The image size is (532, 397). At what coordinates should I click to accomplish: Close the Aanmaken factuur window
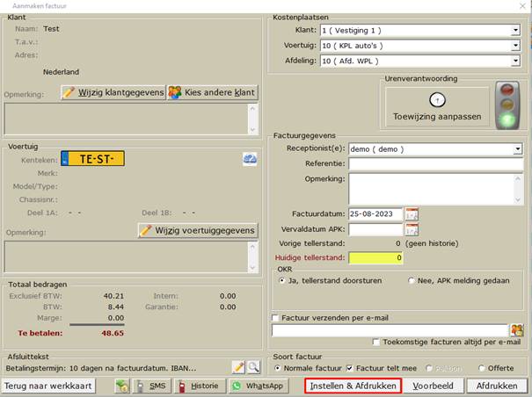[523, 6]
